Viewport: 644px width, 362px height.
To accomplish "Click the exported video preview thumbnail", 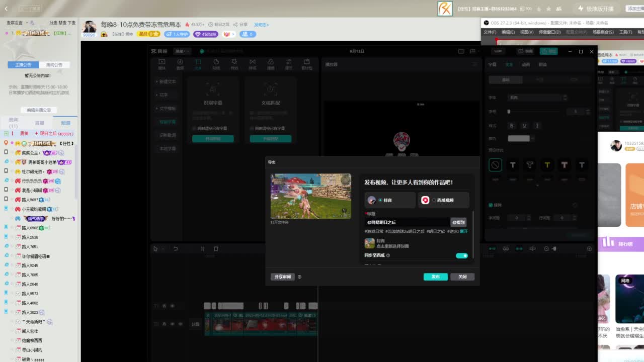I will pos(310,196).
